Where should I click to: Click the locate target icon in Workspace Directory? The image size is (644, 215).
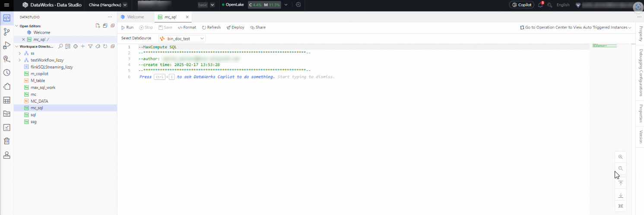coord(76,46)
